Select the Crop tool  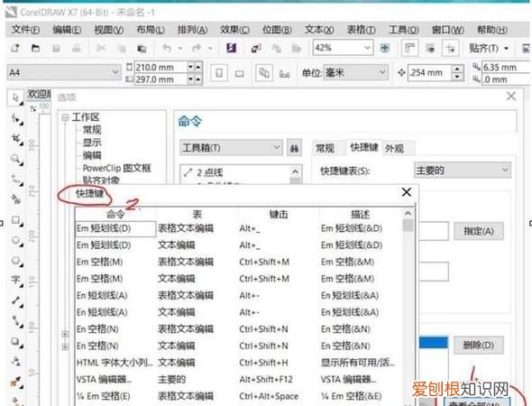(x=15, y=139)
